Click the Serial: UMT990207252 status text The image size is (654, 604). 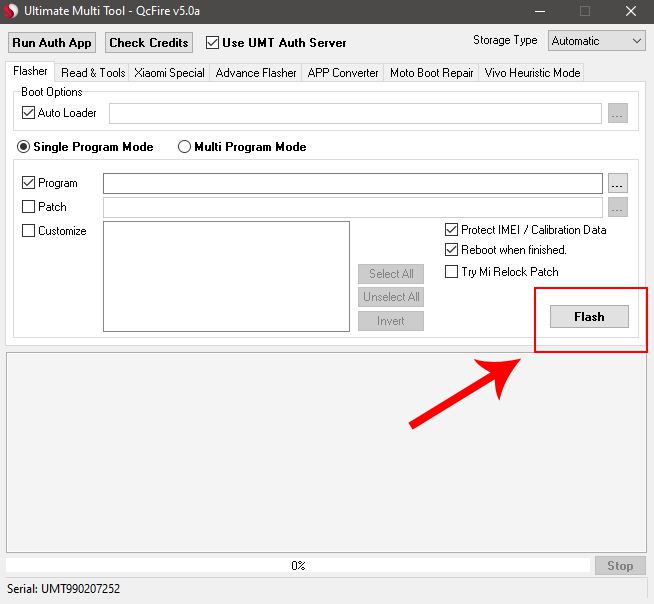tap(63, 589)
